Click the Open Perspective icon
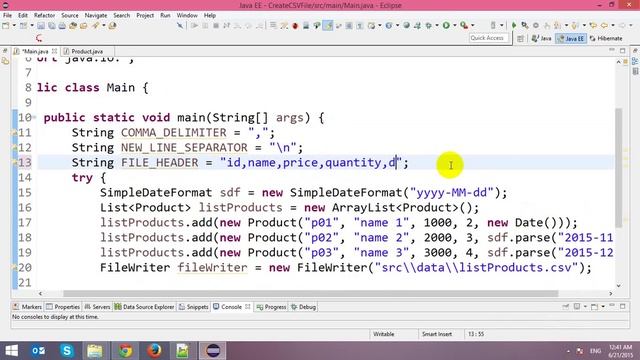The height and width of the screenshot is (360, 640). [x=520, y=38]
